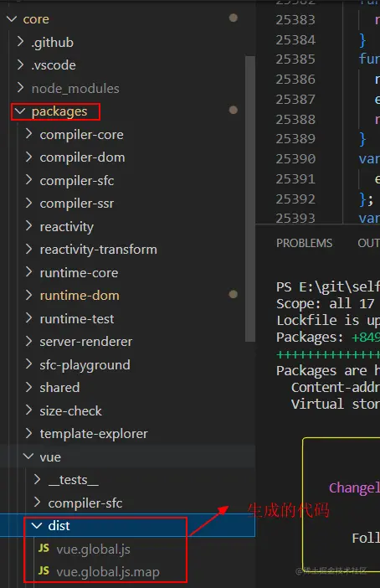380x588 pixels.
Task: Expand the runtime-dom folder chevron
Action: [x=28, y=295]
